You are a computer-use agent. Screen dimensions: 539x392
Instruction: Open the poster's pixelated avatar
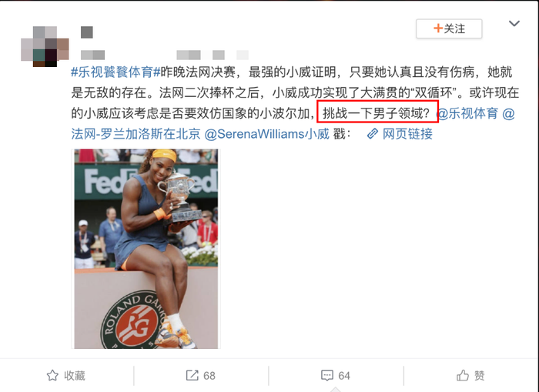click(x=45, y=46)
